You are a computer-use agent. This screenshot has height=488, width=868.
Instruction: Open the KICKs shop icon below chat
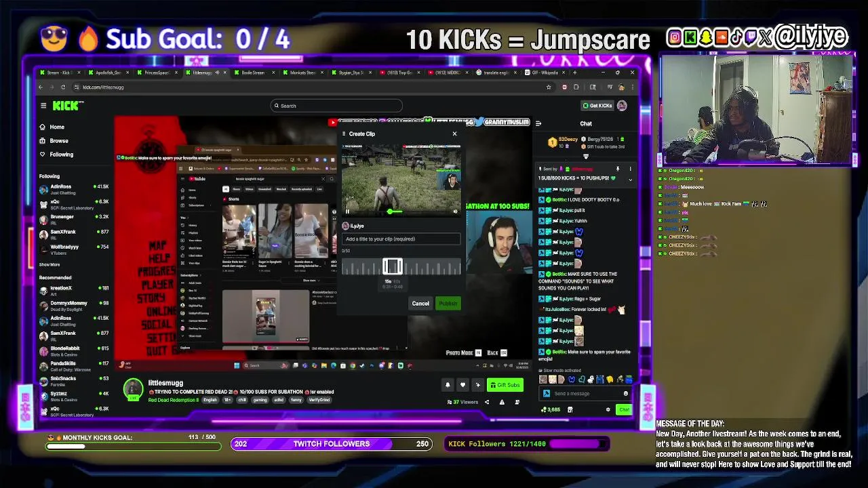tap(570, 409)
